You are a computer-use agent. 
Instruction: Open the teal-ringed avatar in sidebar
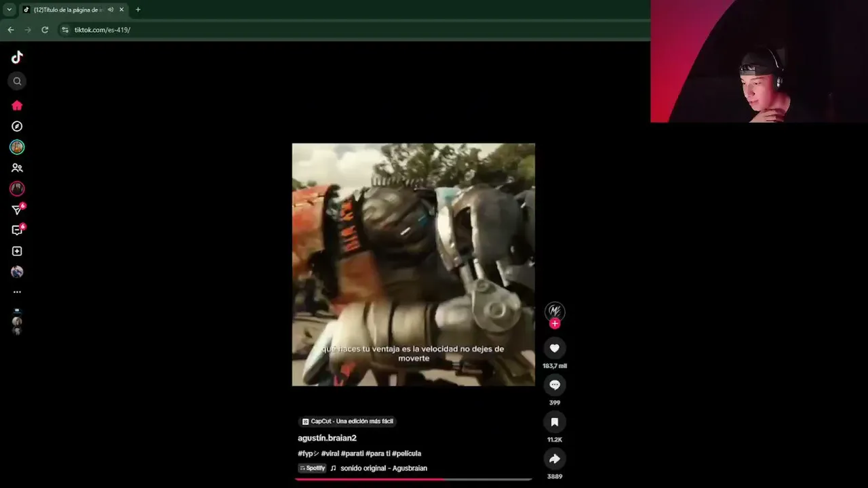[x=17, y=147]
